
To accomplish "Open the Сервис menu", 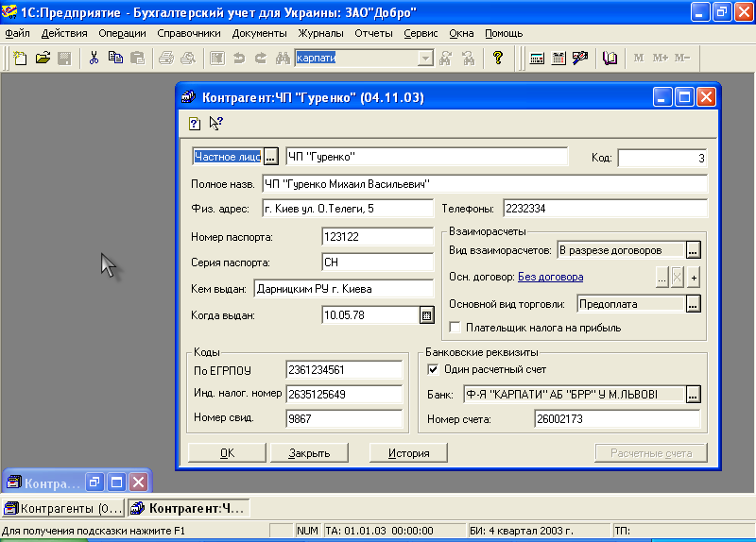I will click(x=421, y=33).
